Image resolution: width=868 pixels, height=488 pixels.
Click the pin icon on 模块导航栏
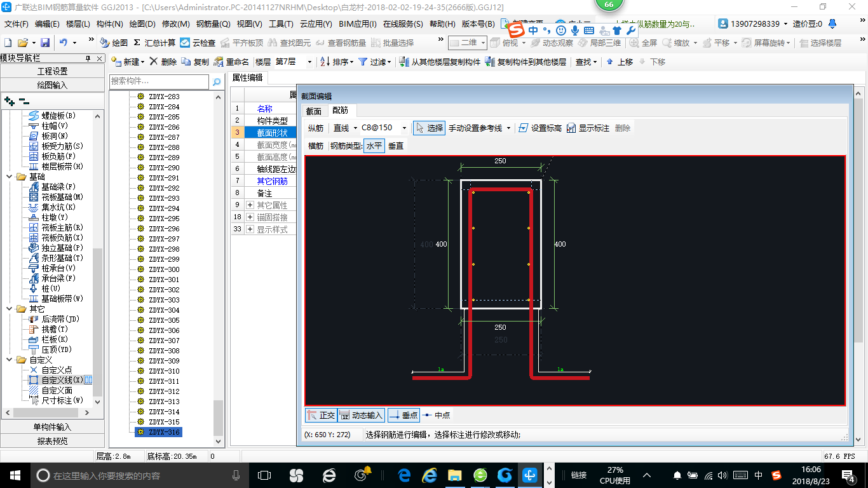coord(88,58)
